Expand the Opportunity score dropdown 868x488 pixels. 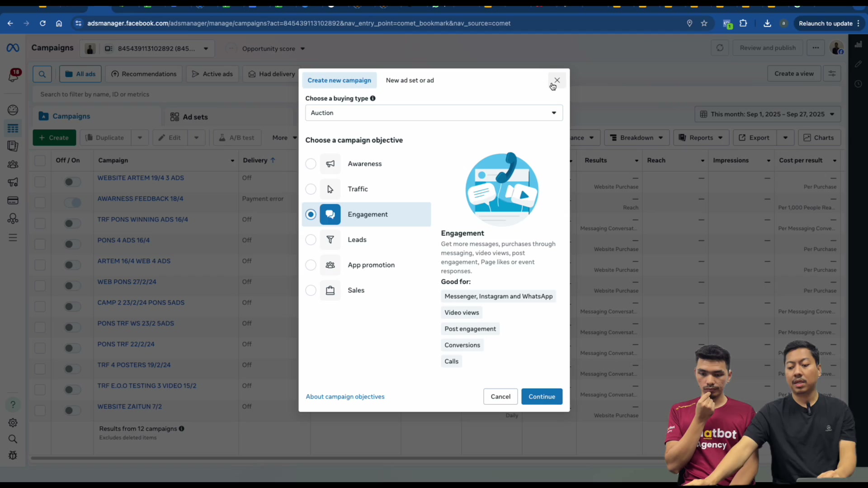[x=274, y=49]
